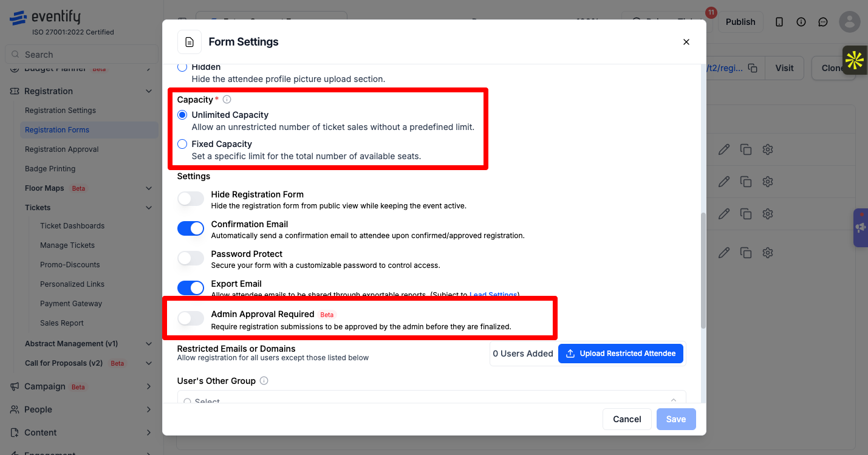Open Badge Printing in the sidebar
Image resolution: width=868 pixels, height=455 pixels.
coord(50,169)
